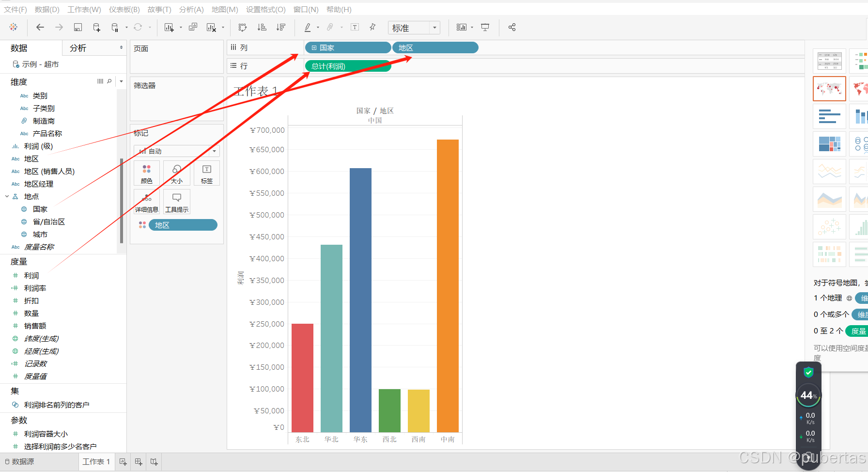This screenshot has width=868, height=472.
Task: Show mark labels T icon
Action: 355,27
